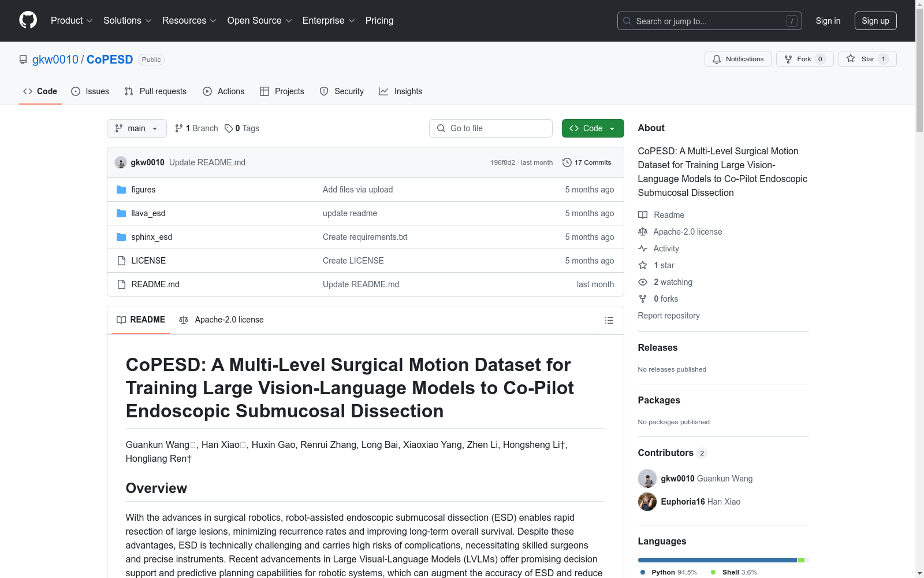This screenshot has height=578, width=924.
Task: Click the 0 Tags link
Action: (242, 128)
